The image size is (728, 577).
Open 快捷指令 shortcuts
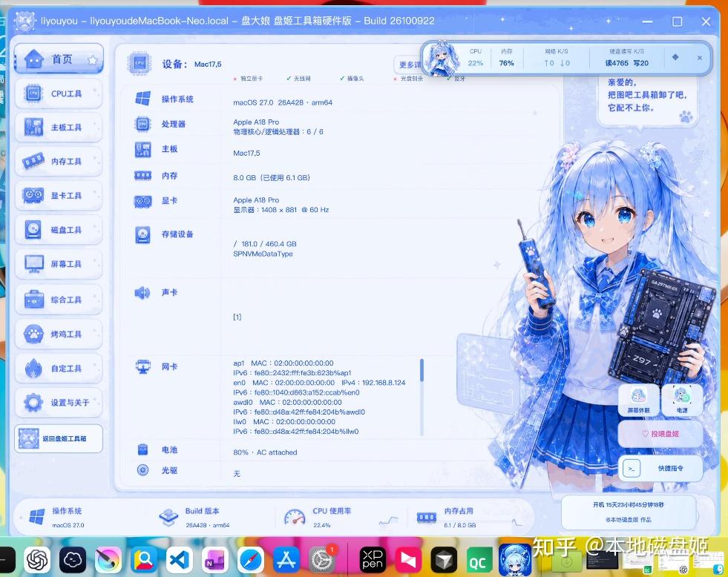660,469
